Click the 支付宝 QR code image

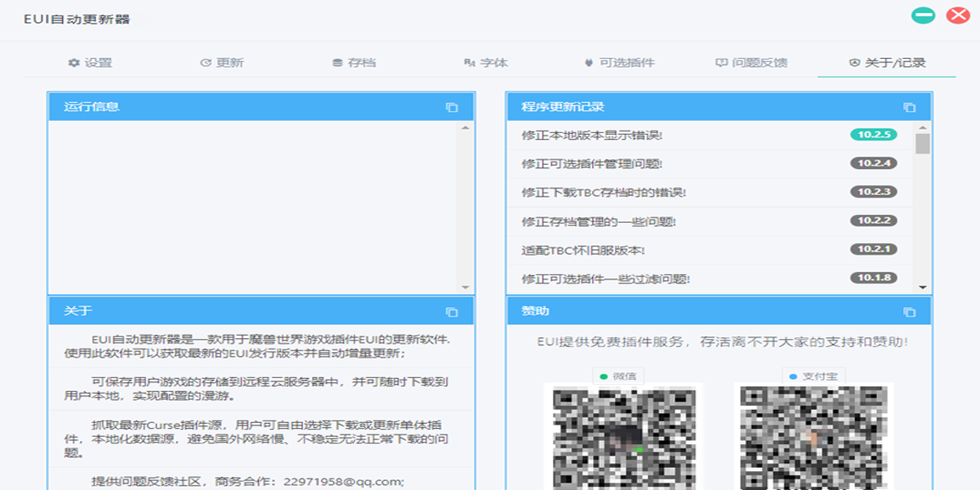pos(813,438)
